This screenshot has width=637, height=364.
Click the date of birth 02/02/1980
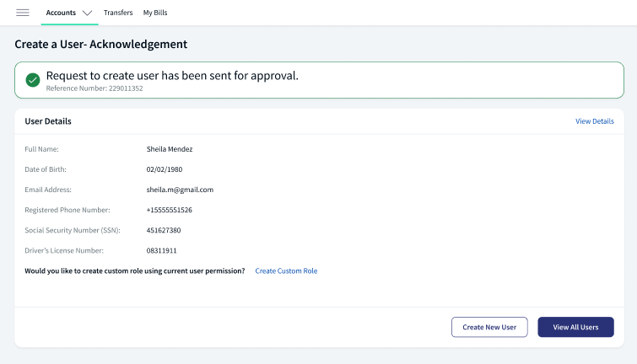[165, 169]
